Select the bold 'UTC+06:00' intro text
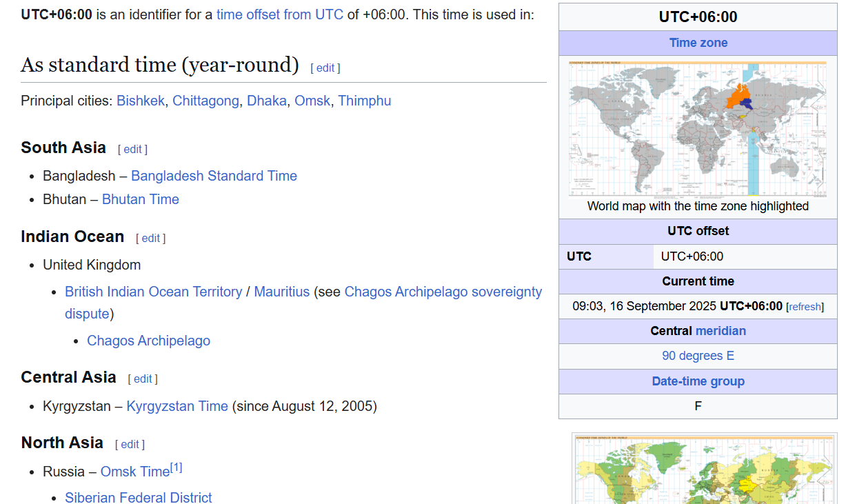This screenshot has height=504, width=846. [57, 14]
